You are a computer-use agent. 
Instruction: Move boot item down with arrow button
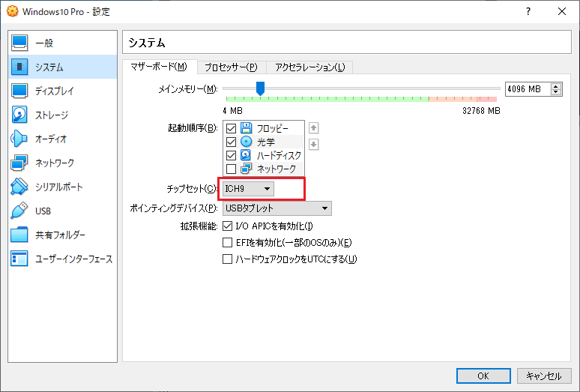point(314,144)
